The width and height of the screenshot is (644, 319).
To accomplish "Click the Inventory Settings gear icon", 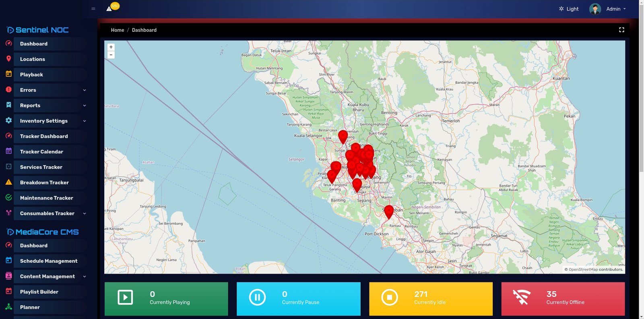I will pos(8,120).
